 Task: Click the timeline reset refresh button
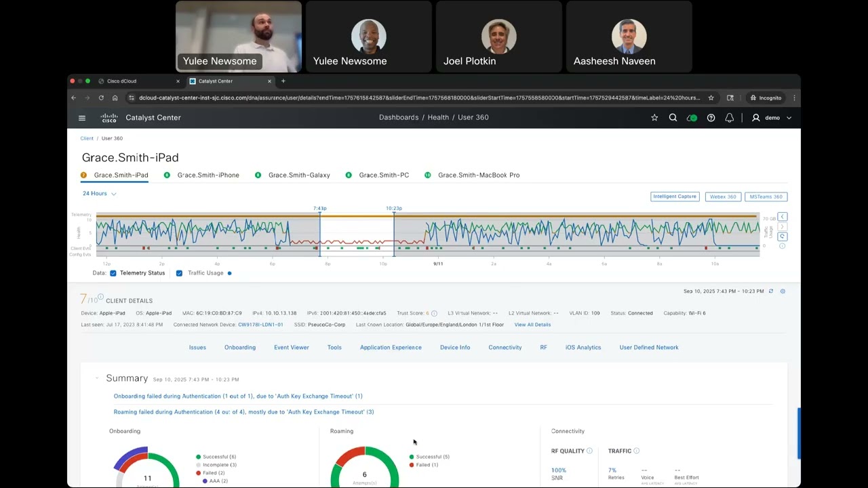tap(783, 237)
